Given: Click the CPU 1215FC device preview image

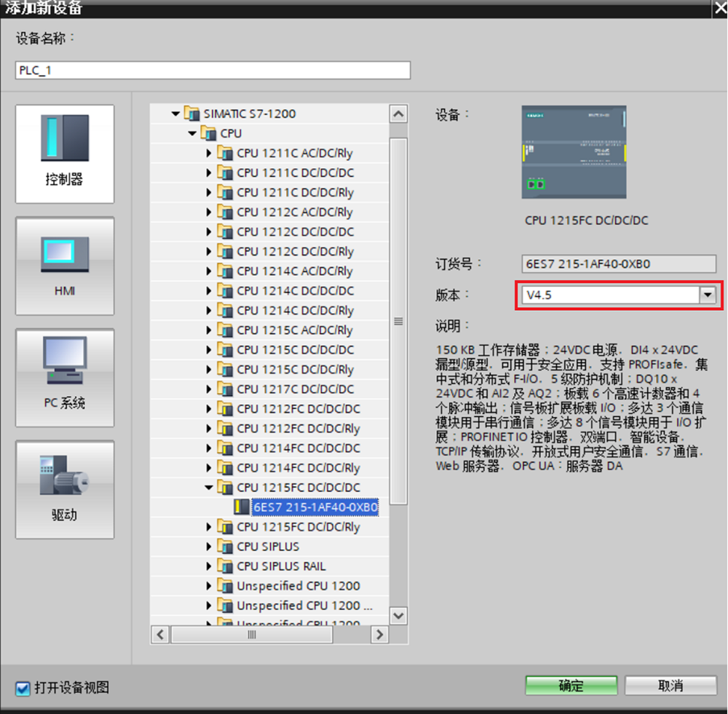Looking at the screenshot, I should pos(574,152).
